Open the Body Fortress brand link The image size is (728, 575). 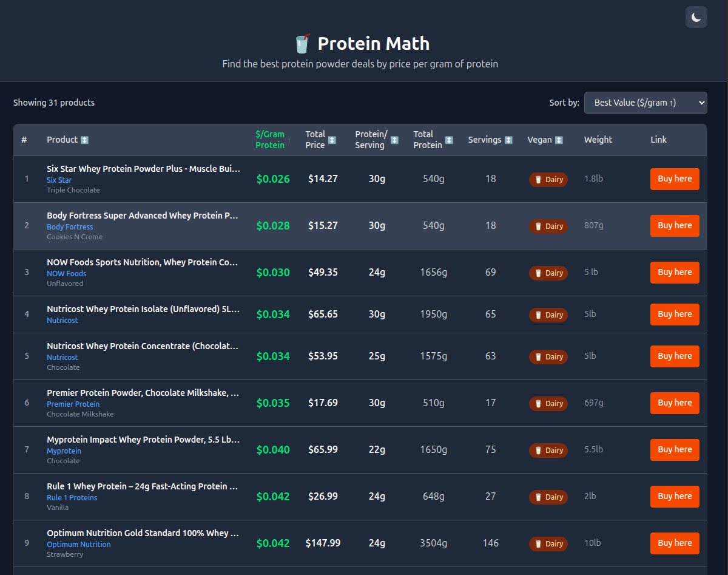70,227
